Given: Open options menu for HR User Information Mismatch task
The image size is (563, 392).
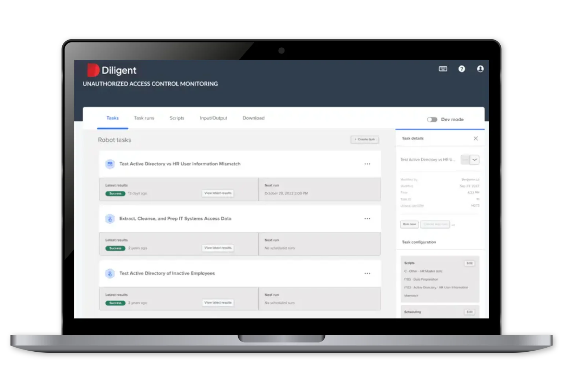Looking at the screenshot, I should [367, 164].
